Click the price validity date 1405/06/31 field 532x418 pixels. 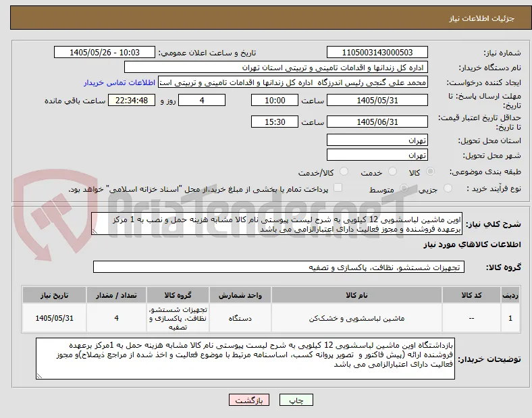377,122
